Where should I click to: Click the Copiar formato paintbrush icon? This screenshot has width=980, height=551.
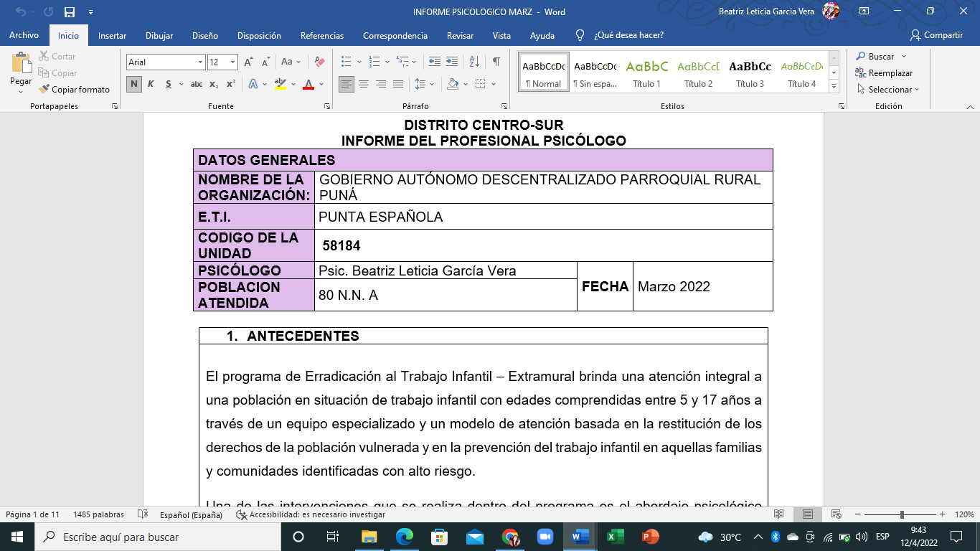click(x=44, y=90)
